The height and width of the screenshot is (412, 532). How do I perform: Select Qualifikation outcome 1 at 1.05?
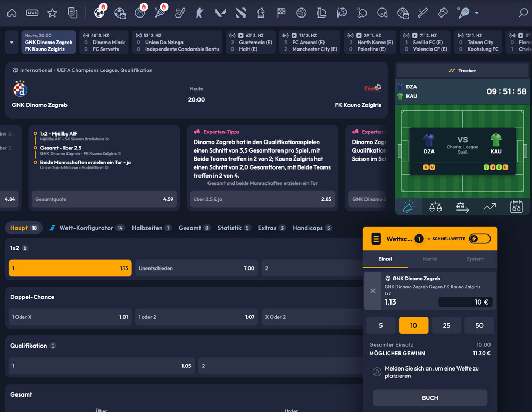tap(102, 366)
